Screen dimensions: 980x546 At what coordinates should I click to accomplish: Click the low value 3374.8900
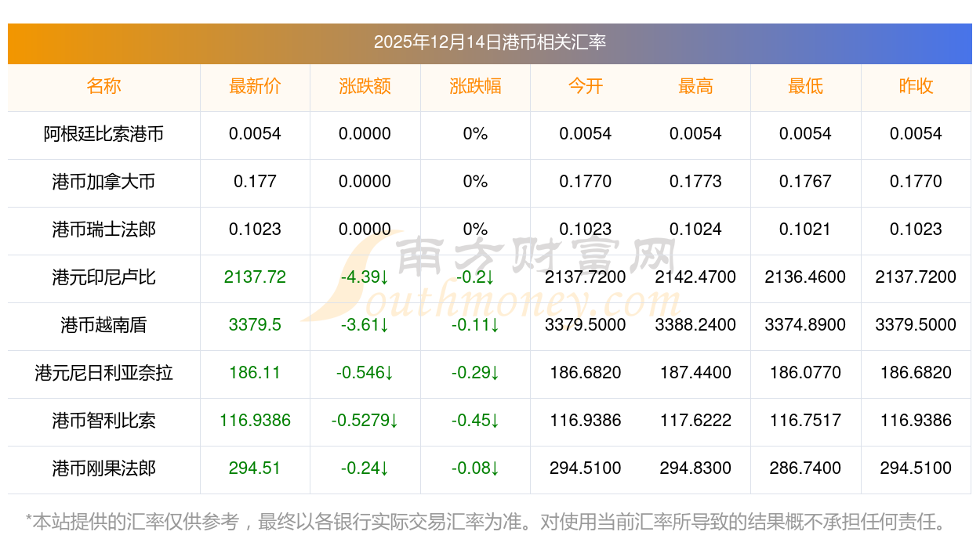click(805, 325)
